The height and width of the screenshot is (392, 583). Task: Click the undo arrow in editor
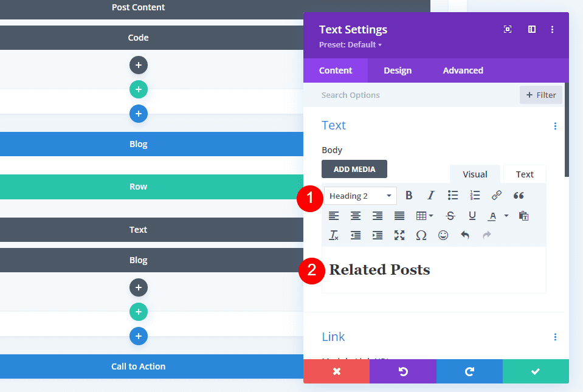pos(465,235)
